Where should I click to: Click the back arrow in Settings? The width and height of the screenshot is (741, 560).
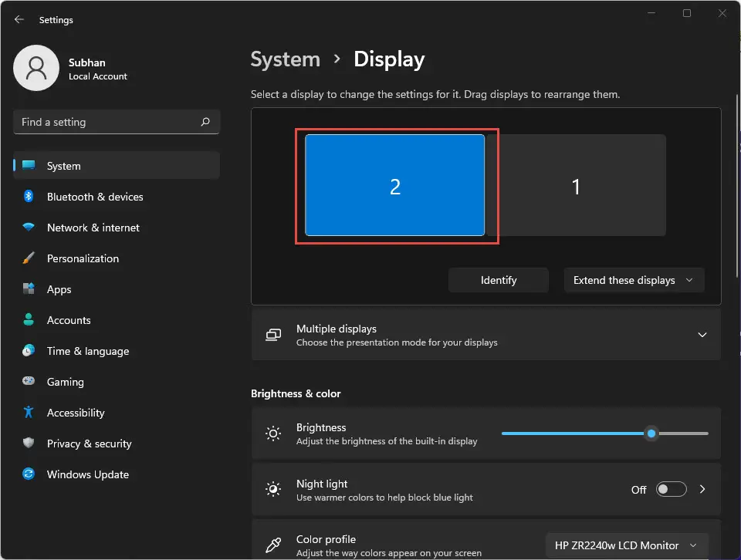[19, 19]
